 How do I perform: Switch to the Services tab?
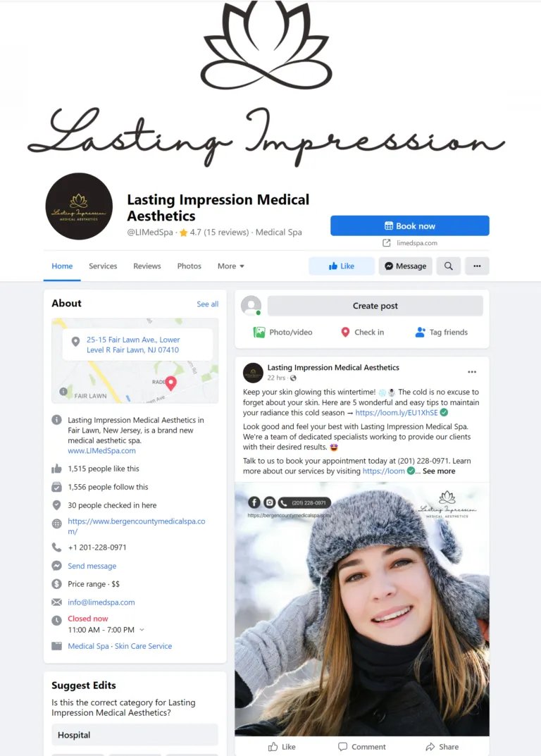click(103, 266)
